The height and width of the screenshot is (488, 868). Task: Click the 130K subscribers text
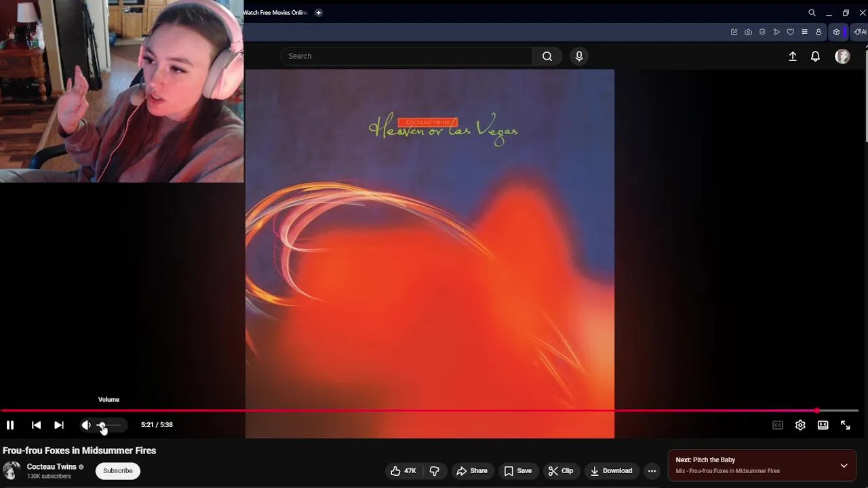pyautogui.click(x=49, y=476)
